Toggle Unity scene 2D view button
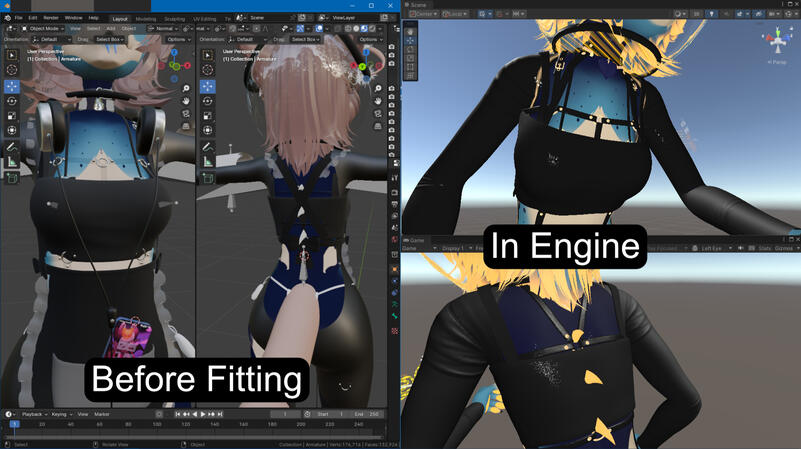 tap(697, 14)
